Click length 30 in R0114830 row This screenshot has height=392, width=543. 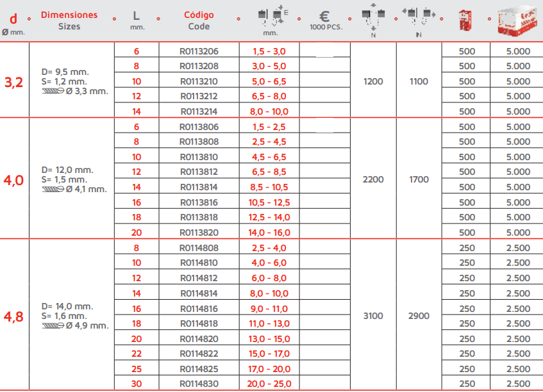click(137, 384)
